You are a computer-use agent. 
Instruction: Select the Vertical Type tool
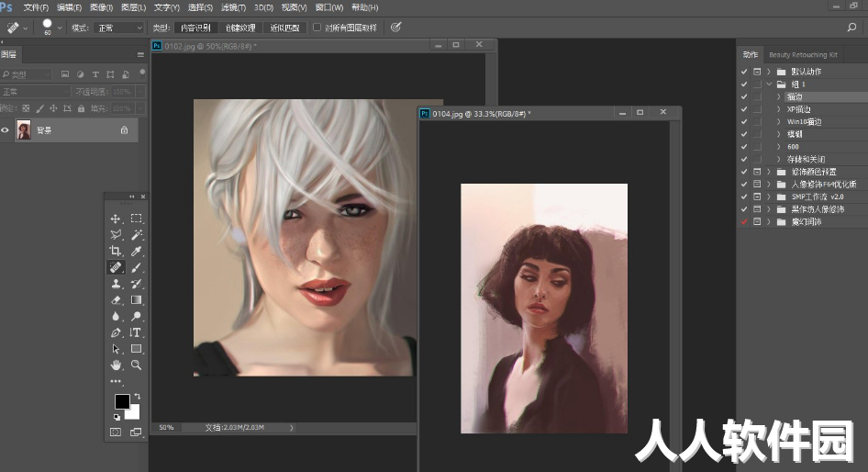click(x=136, y=332)
